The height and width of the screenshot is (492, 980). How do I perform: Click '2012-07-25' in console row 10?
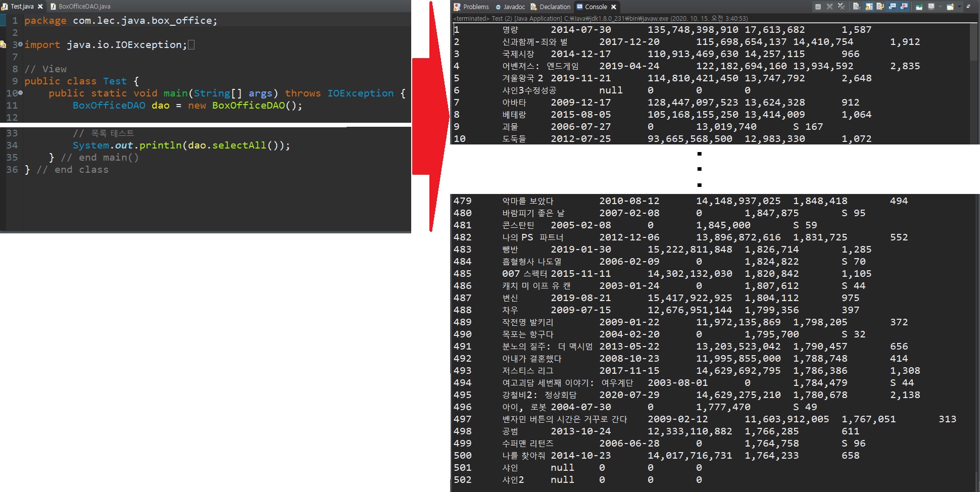581,139
